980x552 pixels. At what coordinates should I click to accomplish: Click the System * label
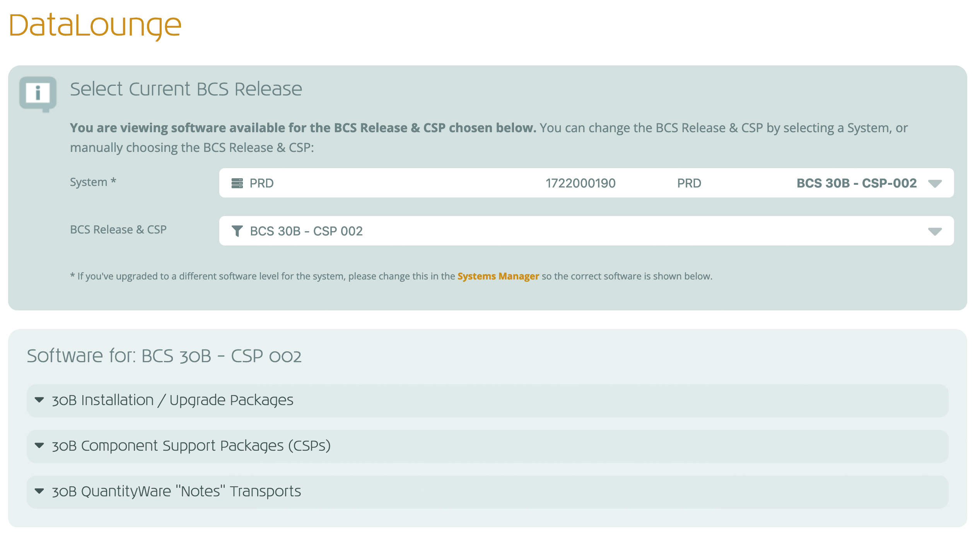point(93,182)
